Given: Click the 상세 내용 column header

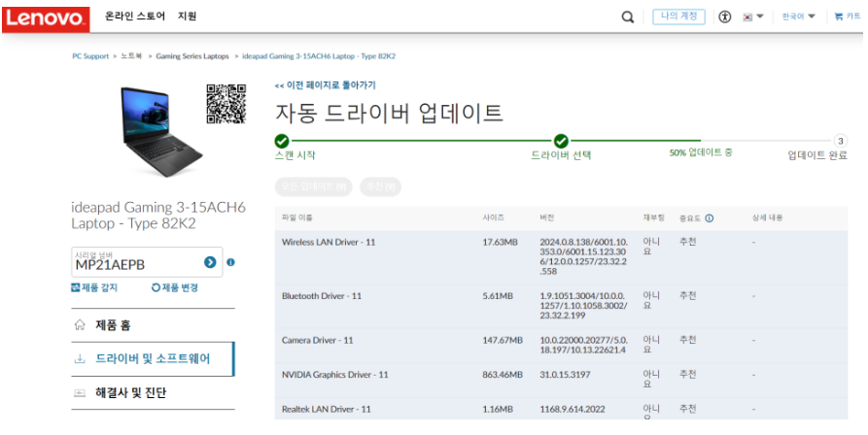Looking at the screenshot, I should click(x=767, y=217).
